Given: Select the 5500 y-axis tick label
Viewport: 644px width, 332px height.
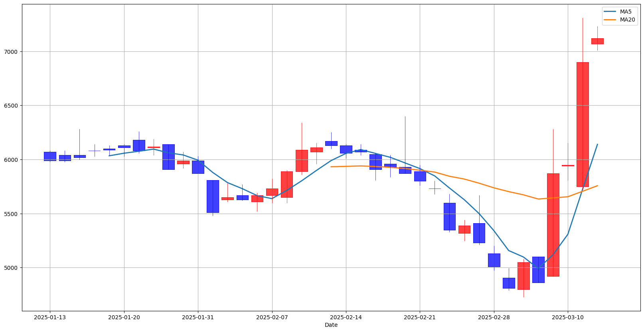Looking at the screenshot, I should point(12,214).
